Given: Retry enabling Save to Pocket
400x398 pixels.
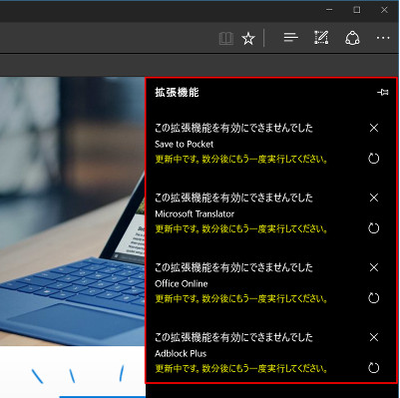Looking at the screenshot, I should coord(374,159).
